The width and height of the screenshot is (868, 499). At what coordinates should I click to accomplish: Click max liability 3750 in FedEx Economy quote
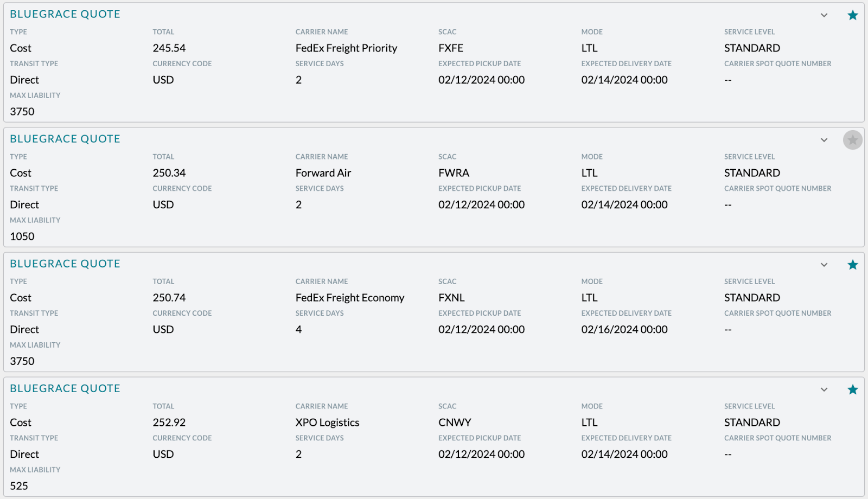click(x=22, y=361)
